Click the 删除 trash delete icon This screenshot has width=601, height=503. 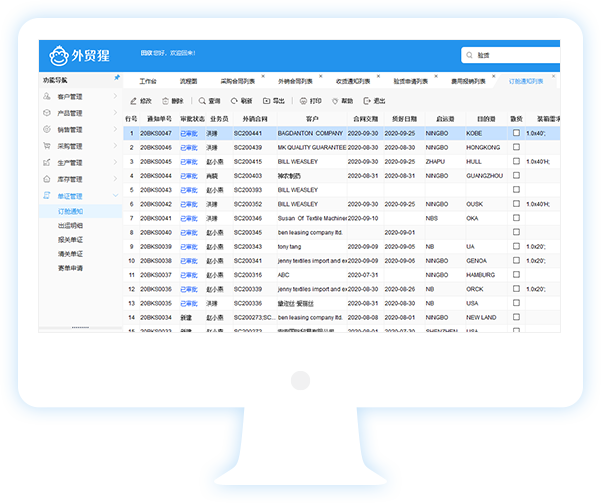(165, 101)
